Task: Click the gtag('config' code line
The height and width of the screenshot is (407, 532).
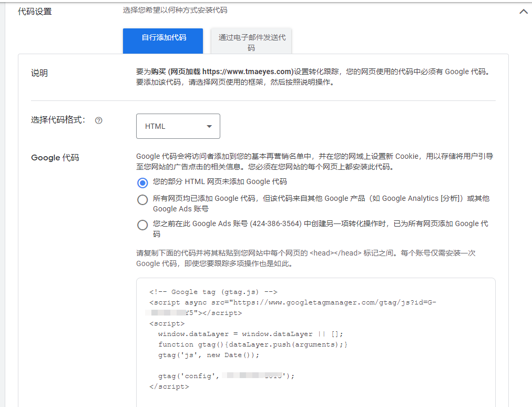Action: tap(226, 376)
